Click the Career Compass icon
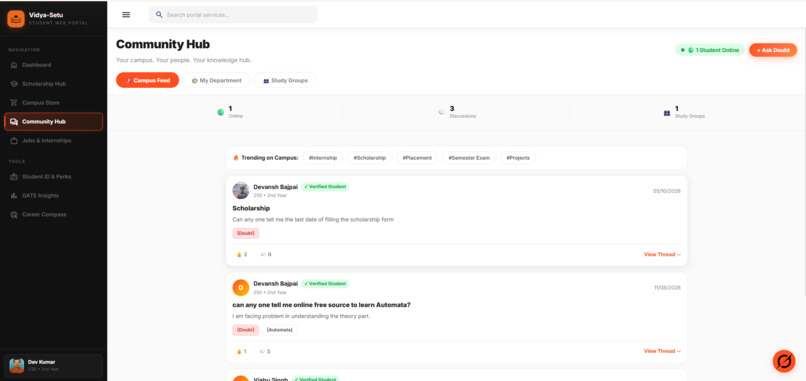The image size is (806, 381). click(x=14, y=214)
